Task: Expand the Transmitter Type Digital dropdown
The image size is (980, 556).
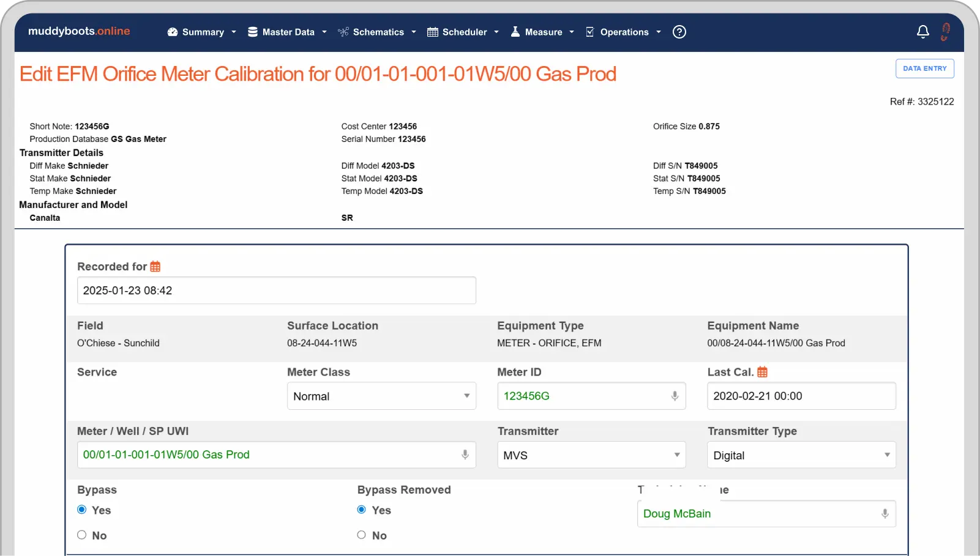Action: click(801, 455)
